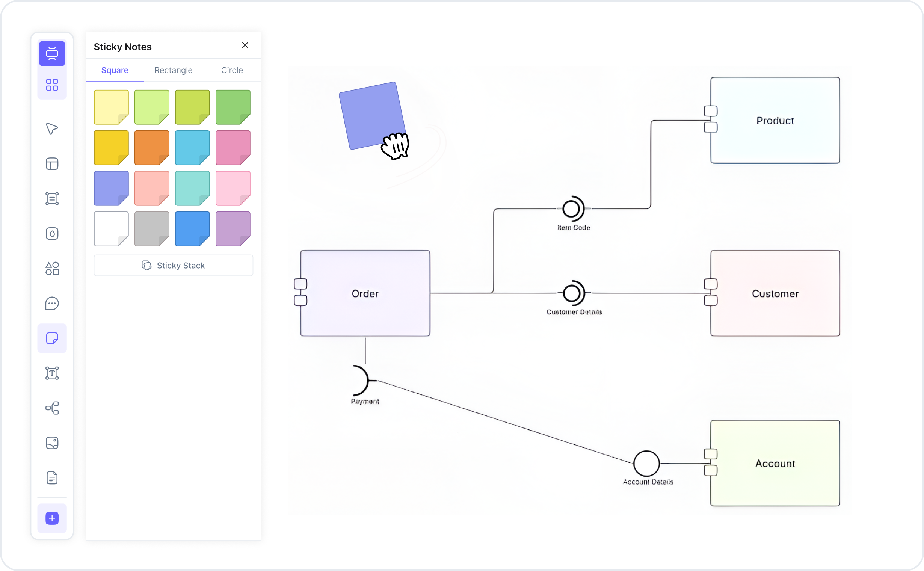The height and width of the screenshot is (571, 924).
Task: Choose the gray sticky note
Action: click(x=152, y=229)
